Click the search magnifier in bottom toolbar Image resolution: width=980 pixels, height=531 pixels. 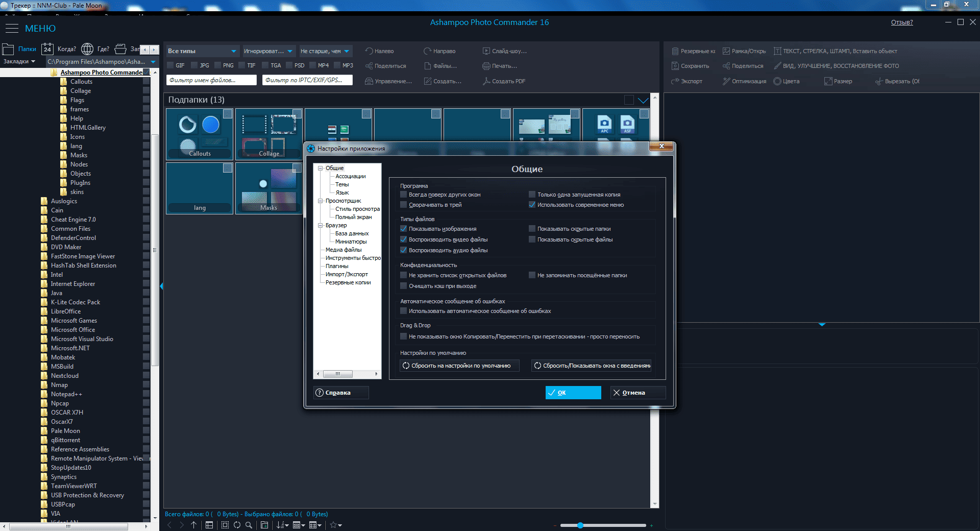(249, 525)
